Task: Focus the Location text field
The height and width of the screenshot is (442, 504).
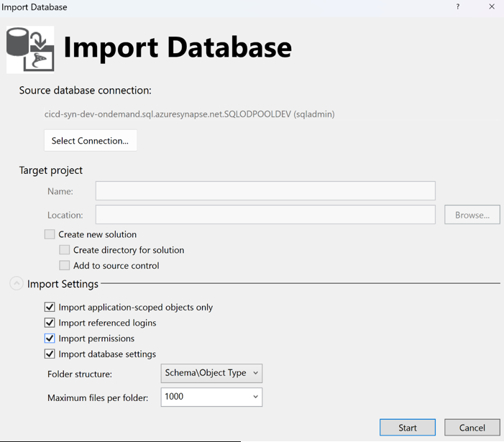Action: click(x=265, y=215)
